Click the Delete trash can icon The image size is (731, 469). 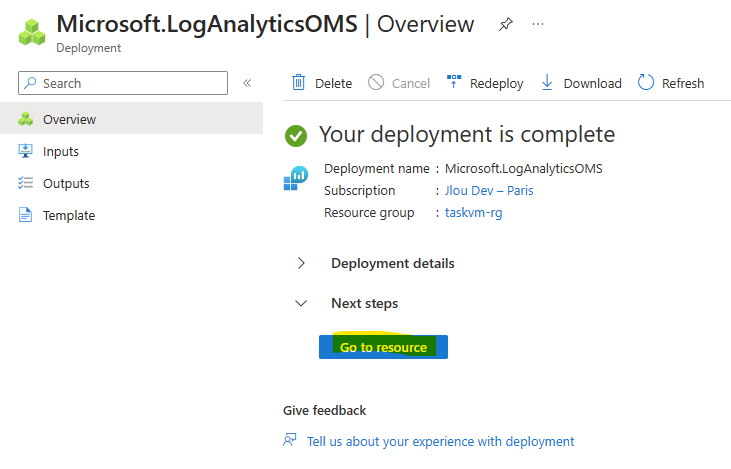tap(298, 83)
